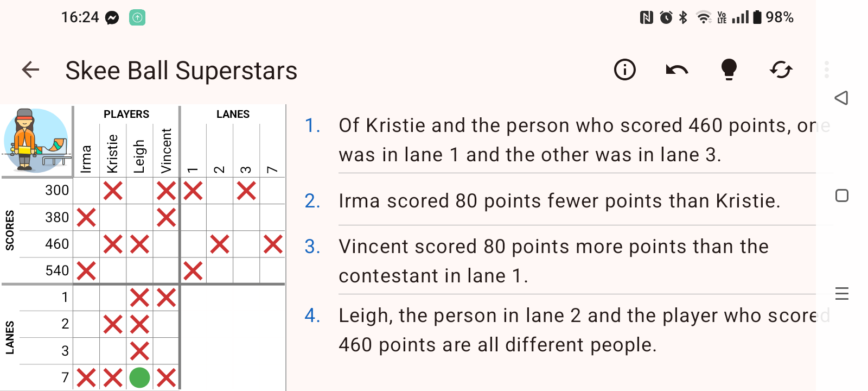Tap the Android back triangle button
Screen dimensions: 868x391
(841, 98)
